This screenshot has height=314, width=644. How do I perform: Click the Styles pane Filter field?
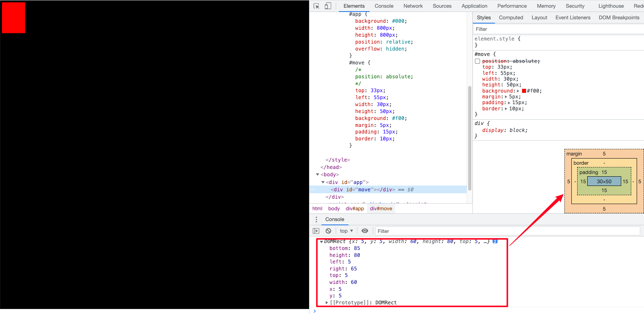[558, 29]
